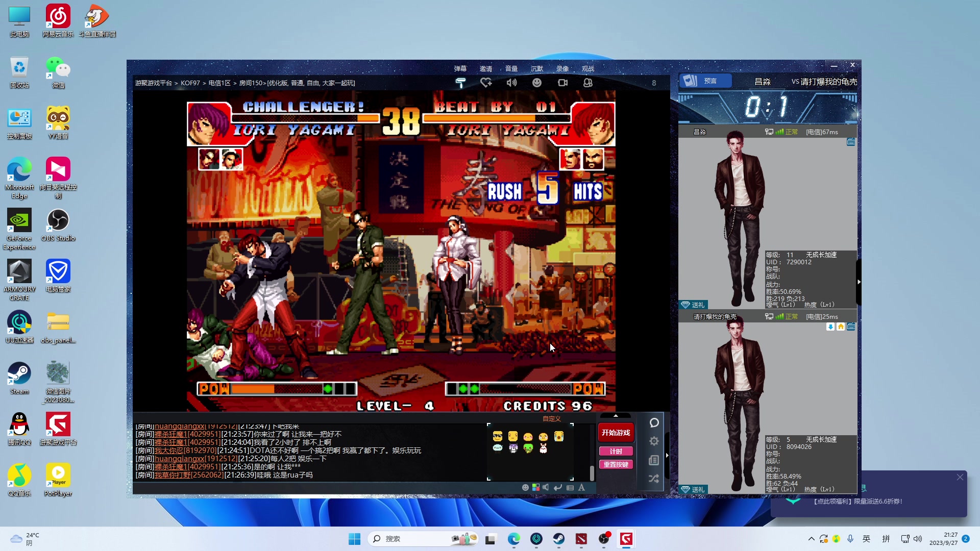Viewport: 980px width, 551px height.
Task: Toggle chat sound speaker icon
Action: (x=546, y=488)
